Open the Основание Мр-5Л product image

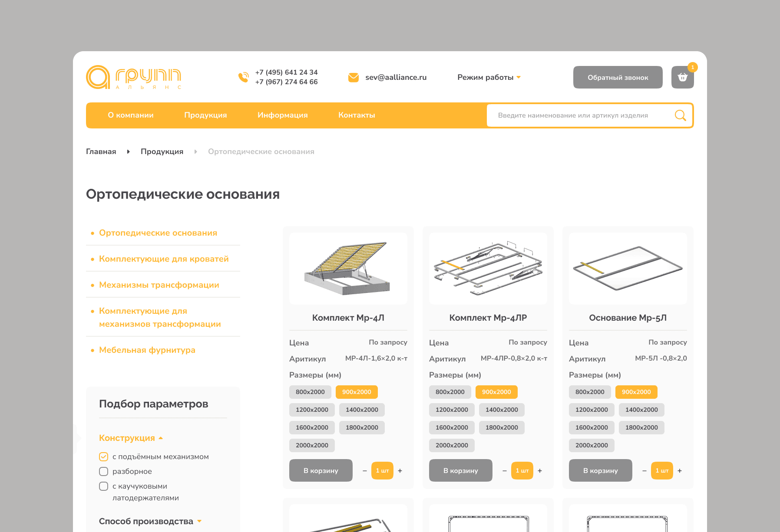(628, 269)
